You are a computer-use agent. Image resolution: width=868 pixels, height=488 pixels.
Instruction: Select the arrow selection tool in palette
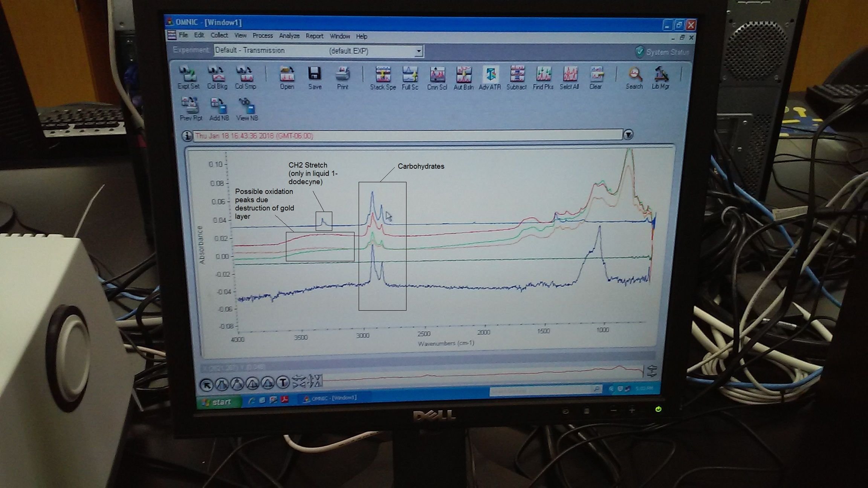point(206,384)
